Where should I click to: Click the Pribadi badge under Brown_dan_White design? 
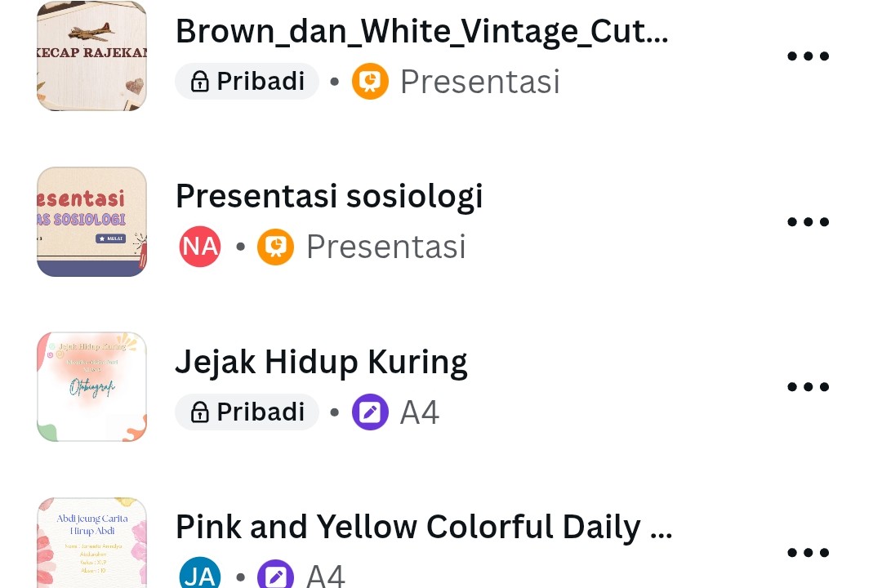click(x=247, y=81)
